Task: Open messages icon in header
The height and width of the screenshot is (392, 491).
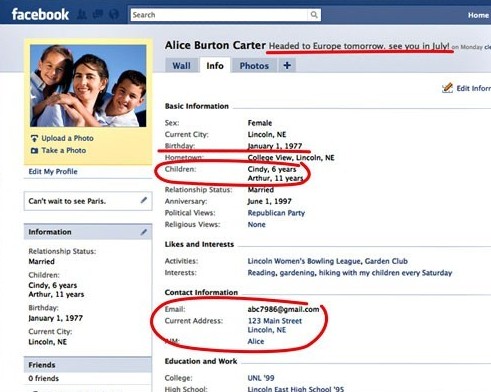Action: click(x=98, y=15)
